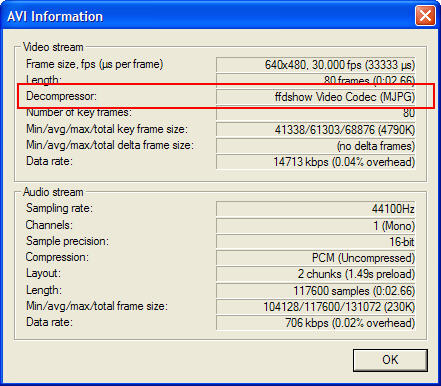Click the audio frame size 104128/117600/131072 field

tap(316, 306)
